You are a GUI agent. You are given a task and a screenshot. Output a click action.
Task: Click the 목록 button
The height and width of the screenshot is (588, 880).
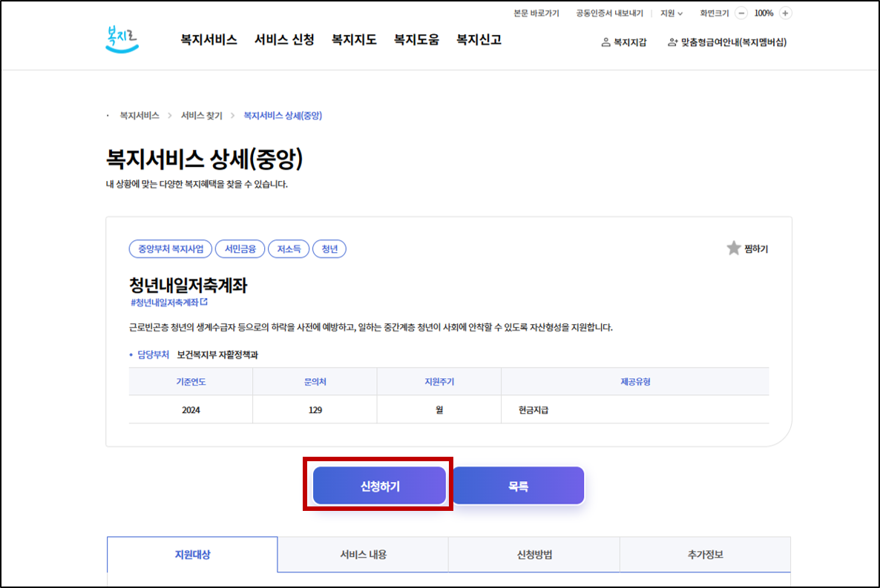518,486
